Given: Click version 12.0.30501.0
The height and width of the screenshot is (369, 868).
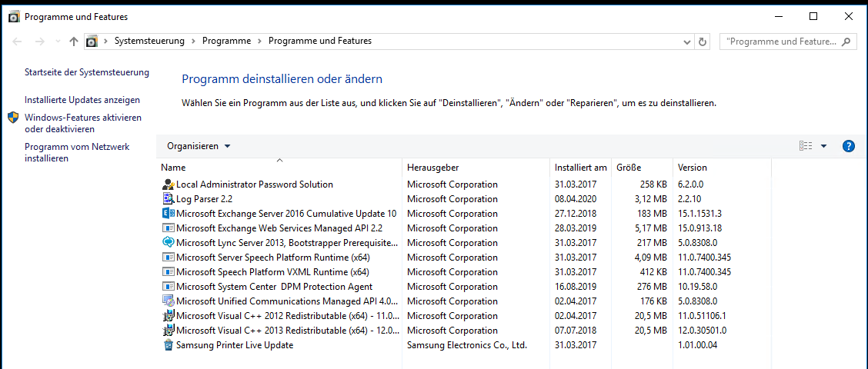Looking at the screenshot, I should 702,331.
